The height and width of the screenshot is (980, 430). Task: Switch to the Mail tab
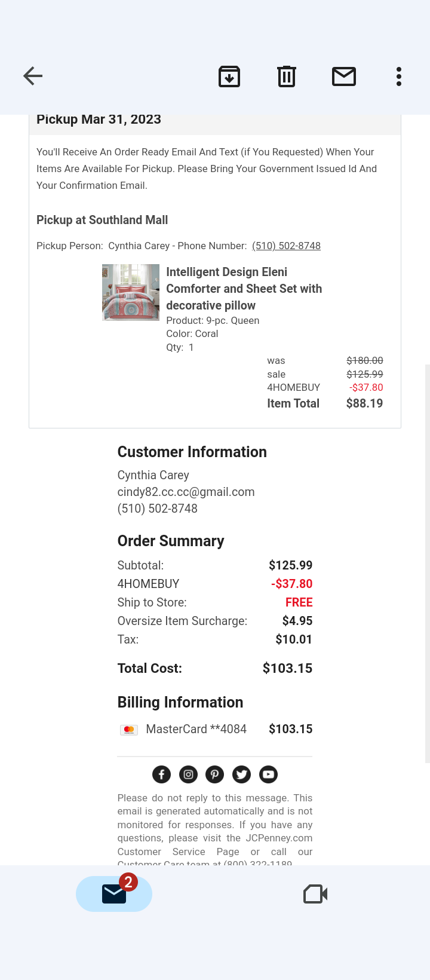click(x=114, y=894)
